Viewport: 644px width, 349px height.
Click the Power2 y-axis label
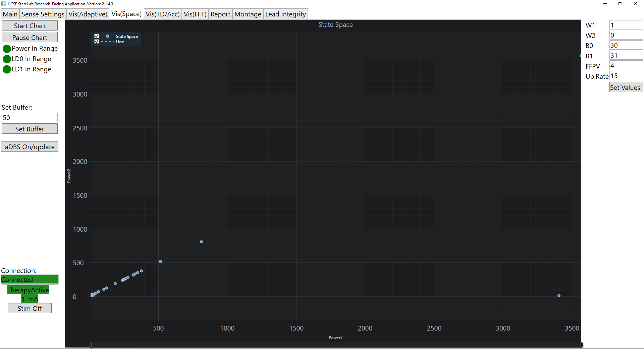coord(69,176)
